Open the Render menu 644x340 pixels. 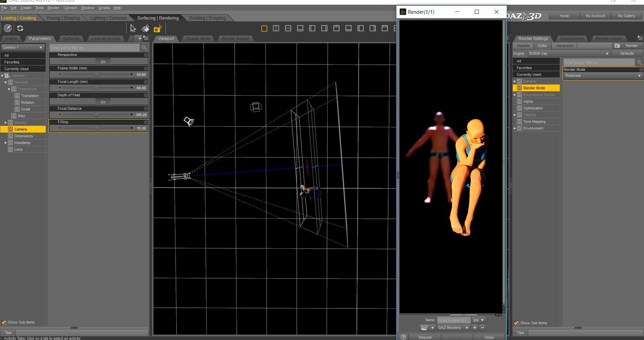[x=53, y=8]
